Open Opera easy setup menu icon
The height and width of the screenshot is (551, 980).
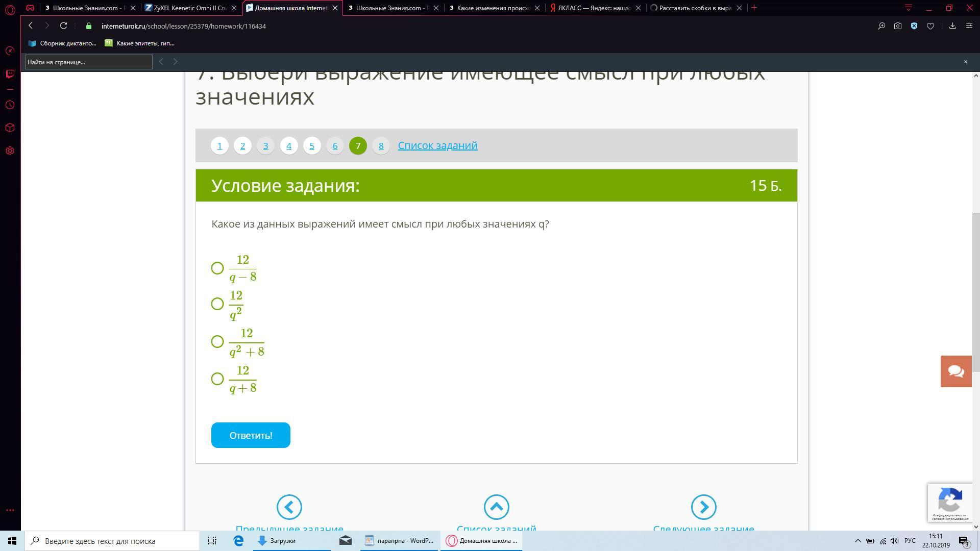click(969, 26)
